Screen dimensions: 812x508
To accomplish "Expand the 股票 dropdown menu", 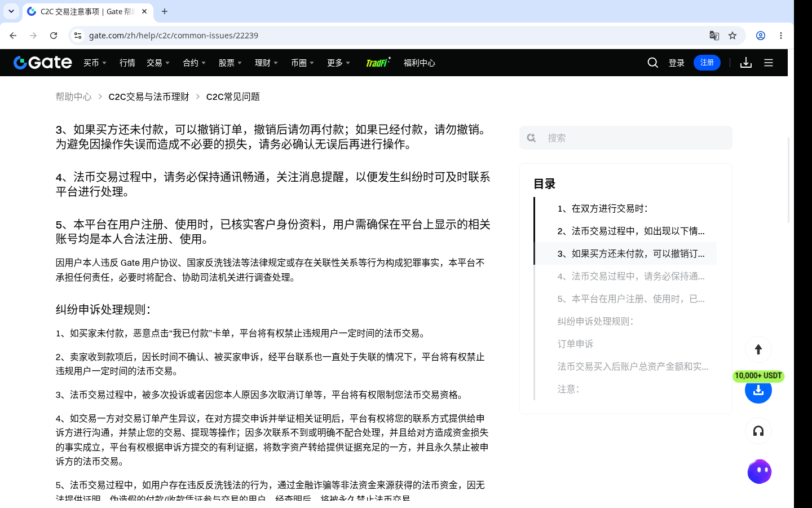I will 231,63.
